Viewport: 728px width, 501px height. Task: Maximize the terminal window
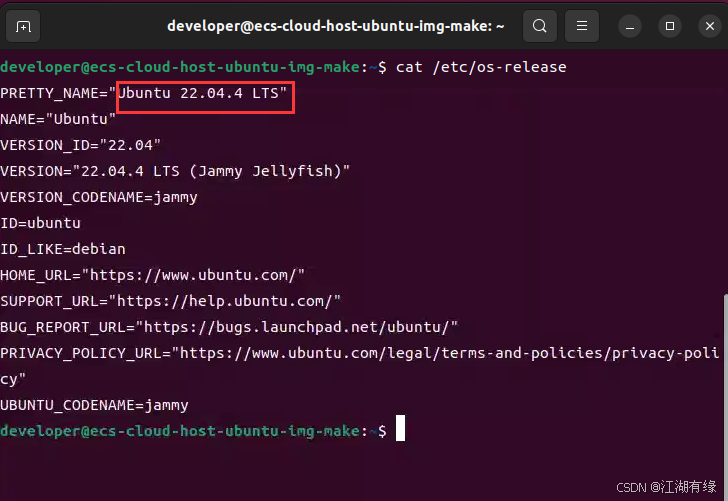(670, 26)
